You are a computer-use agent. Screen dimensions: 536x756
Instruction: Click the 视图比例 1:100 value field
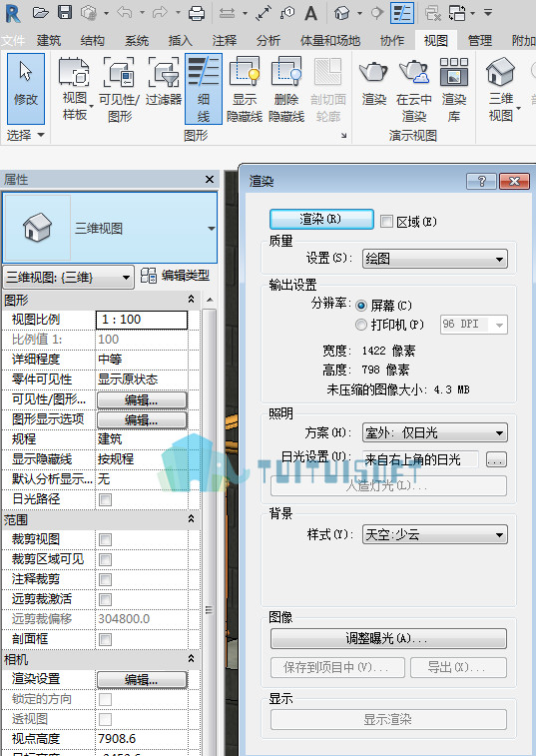pos(142,320)
